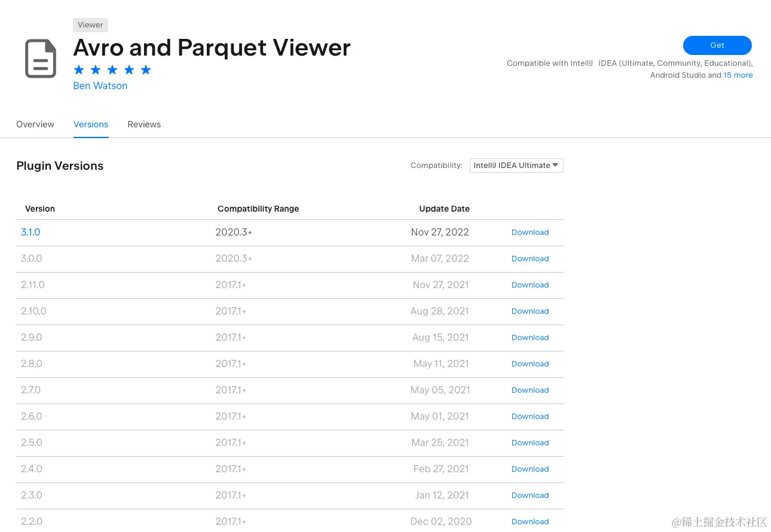The height and width of the screenshot is (532, 771).
Task: Open the Ben Watson author link
Action: pyautogui.click(x=100, y=85)
